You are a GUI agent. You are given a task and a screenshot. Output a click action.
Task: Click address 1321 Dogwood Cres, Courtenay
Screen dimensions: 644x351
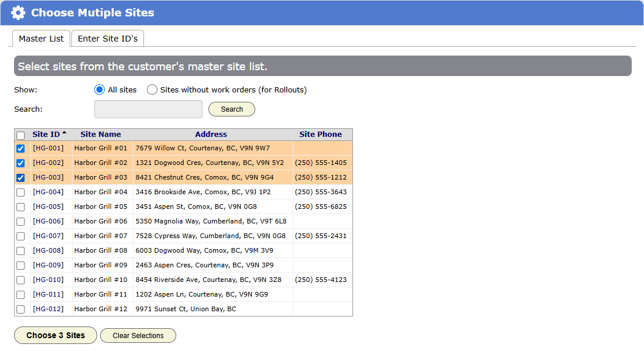[210, 163]
